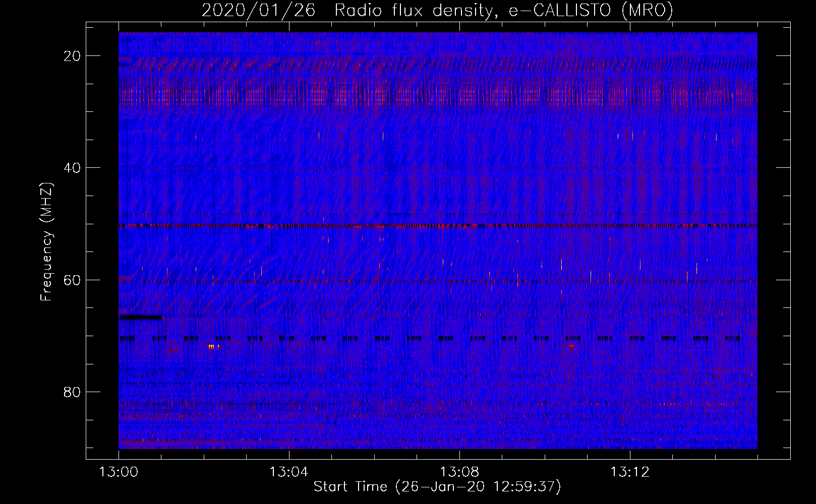This screenshot has width=816, height=504.
Task: Click the bright yellow burst near 72 MHz at 13:02
Action: click(x=214, y=346)
